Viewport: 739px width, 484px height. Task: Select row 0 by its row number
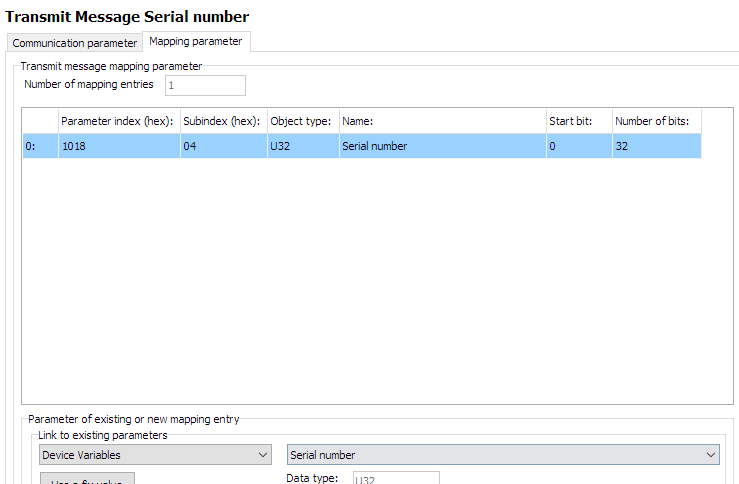coord(39,146)
